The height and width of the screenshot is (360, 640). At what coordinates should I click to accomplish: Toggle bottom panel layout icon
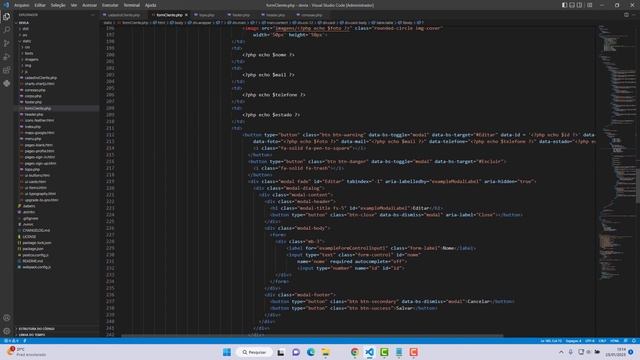(x=572, y=5)
